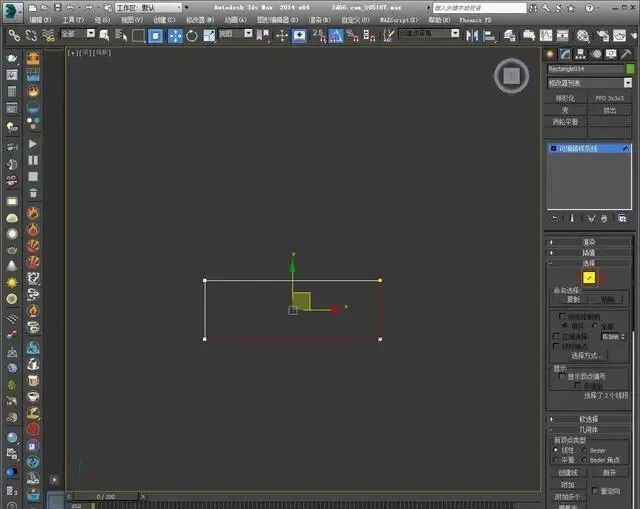Collapse the Selection rollout
640x509 pixels.
589,263
